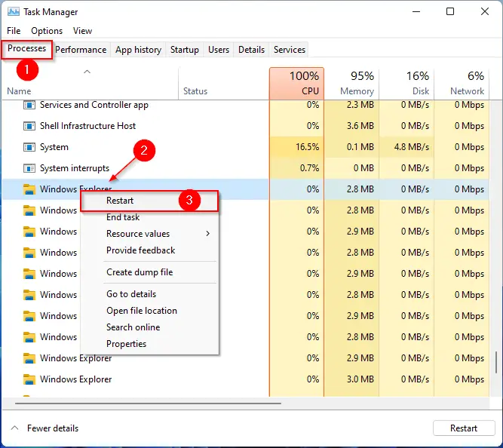Screen dimensions: 503x448
Task: Maximize the Task Manager window
Action: (x=450, y=12)
